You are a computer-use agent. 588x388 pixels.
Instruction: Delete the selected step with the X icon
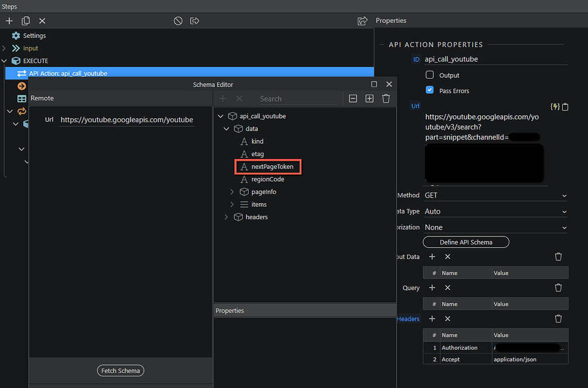(41, 21)
